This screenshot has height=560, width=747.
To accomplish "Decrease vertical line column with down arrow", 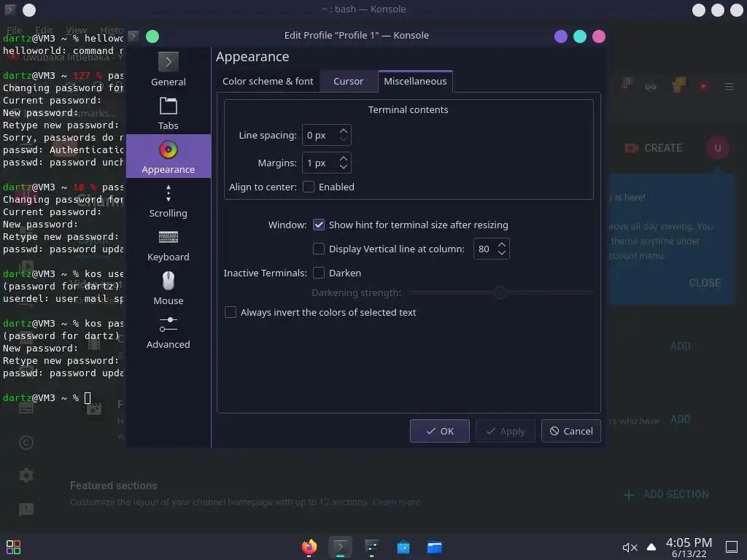I will click(502, 253).
